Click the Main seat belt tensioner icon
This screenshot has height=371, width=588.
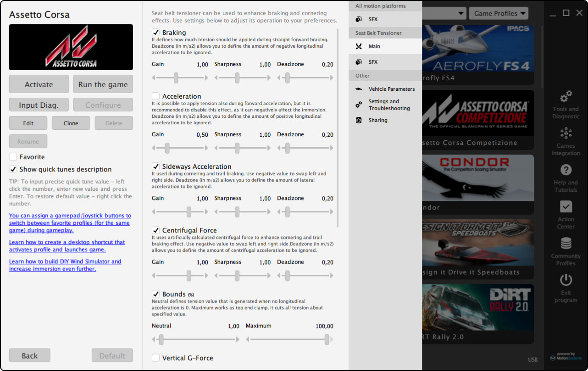[359, 46]
